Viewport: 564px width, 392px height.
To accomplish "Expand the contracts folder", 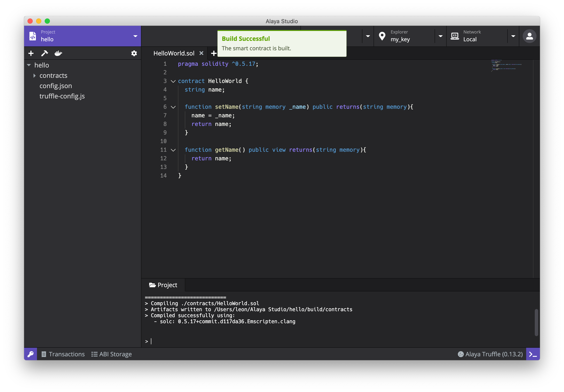I will click(34, 75).
